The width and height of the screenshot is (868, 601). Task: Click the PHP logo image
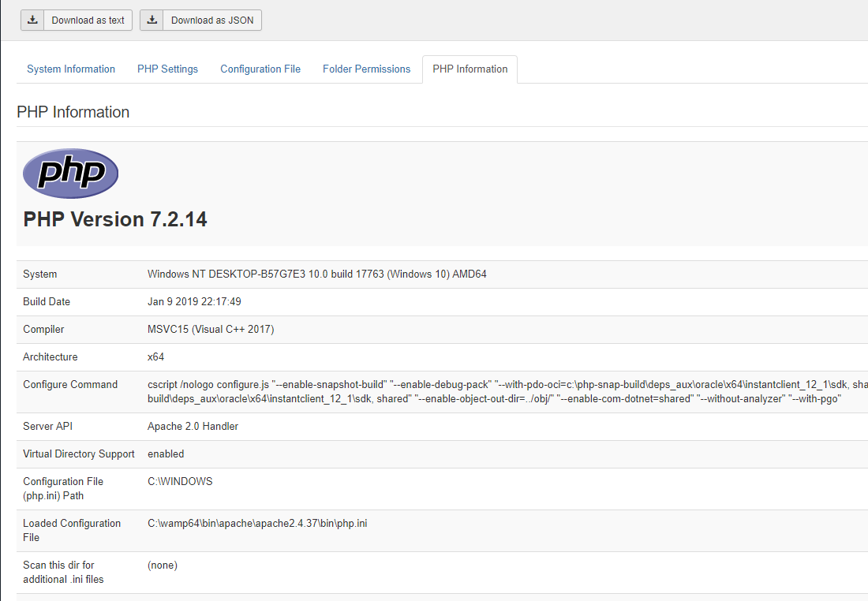pyautogui.click(x=70, y=173)
